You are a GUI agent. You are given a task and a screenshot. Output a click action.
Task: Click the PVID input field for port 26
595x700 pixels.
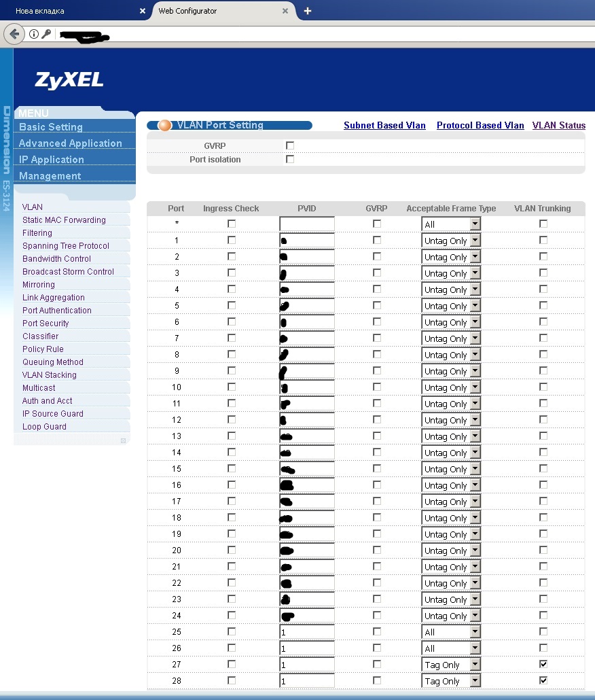[306, 648]
